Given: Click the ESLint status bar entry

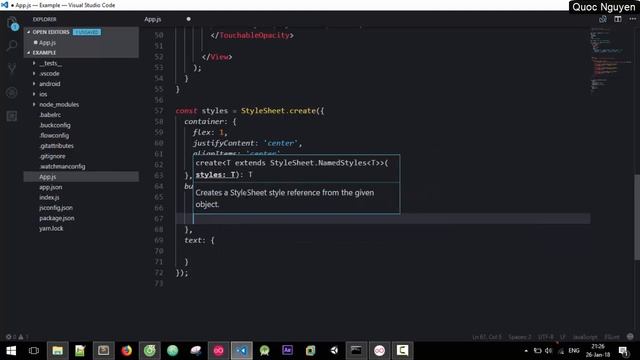Looking at the screenshot, I should [x=611, y=337].
